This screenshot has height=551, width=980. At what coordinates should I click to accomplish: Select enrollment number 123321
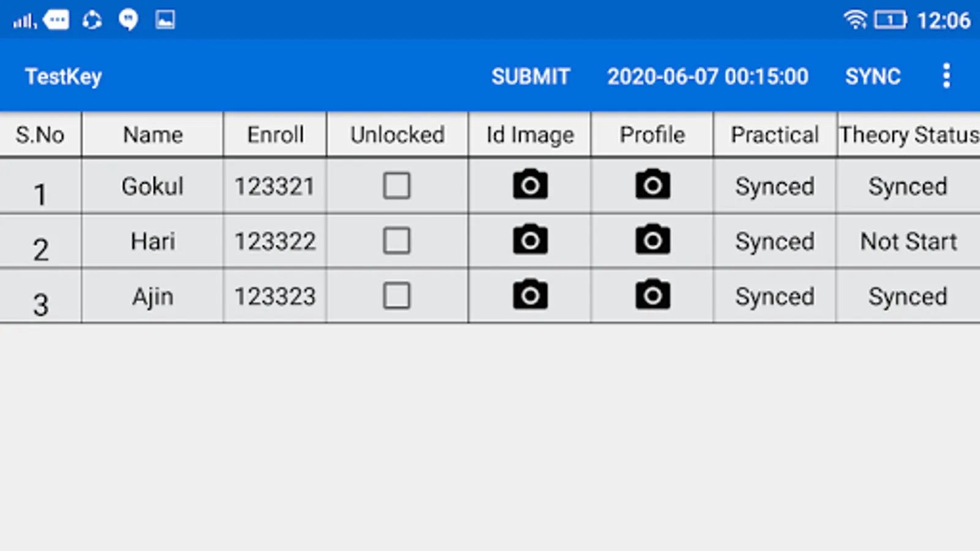[274, 186]
